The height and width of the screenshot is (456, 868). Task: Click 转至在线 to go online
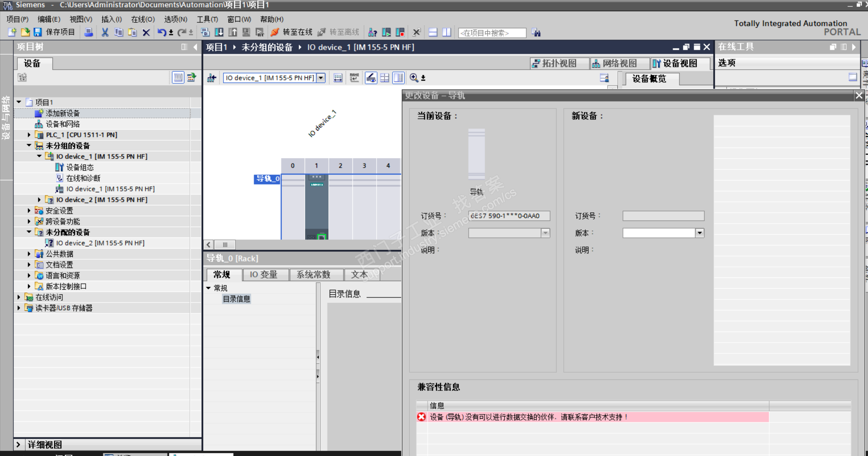[291, 32]
